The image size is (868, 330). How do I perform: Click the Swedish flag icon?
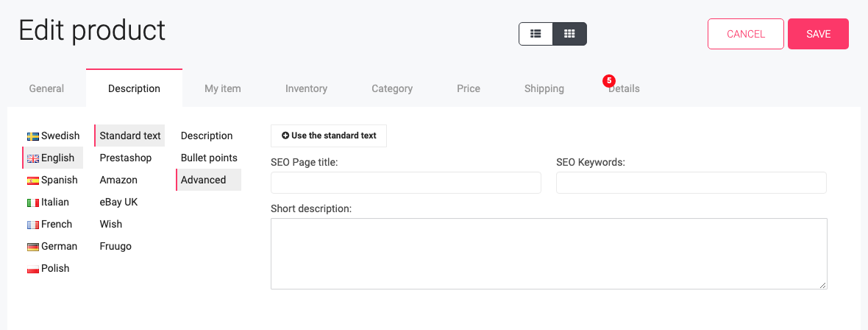pyautogui.click(x=32, y=136)
